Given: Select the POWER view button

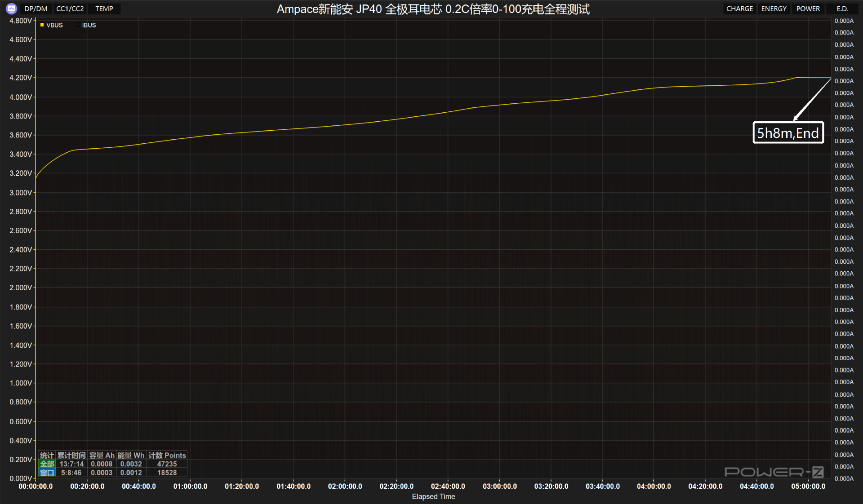Looking at the screenshot, I should tap(808, 9).
